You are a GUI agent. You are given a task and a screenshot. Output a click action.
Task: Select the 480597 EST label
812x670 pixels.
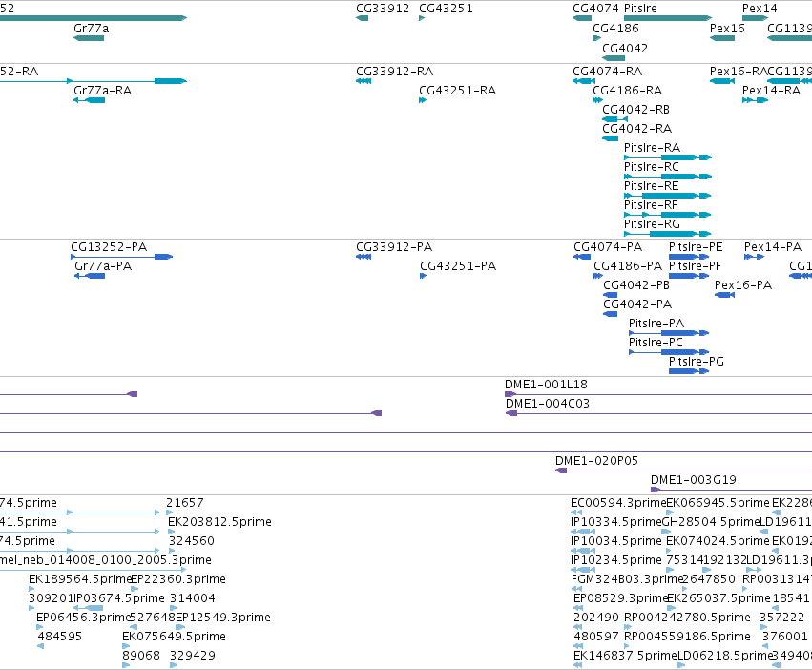[596, 637]
